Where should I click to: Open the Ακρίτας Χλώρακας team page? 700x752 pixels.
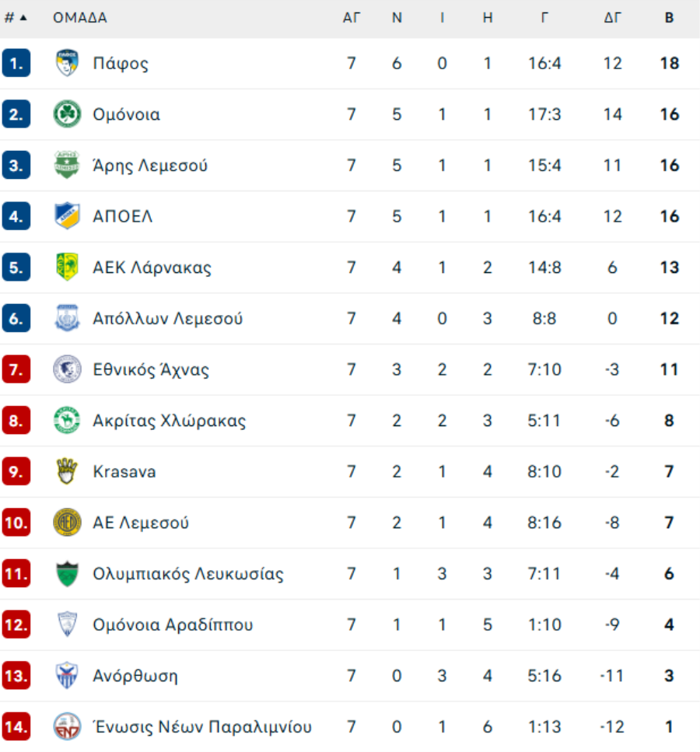169,421
